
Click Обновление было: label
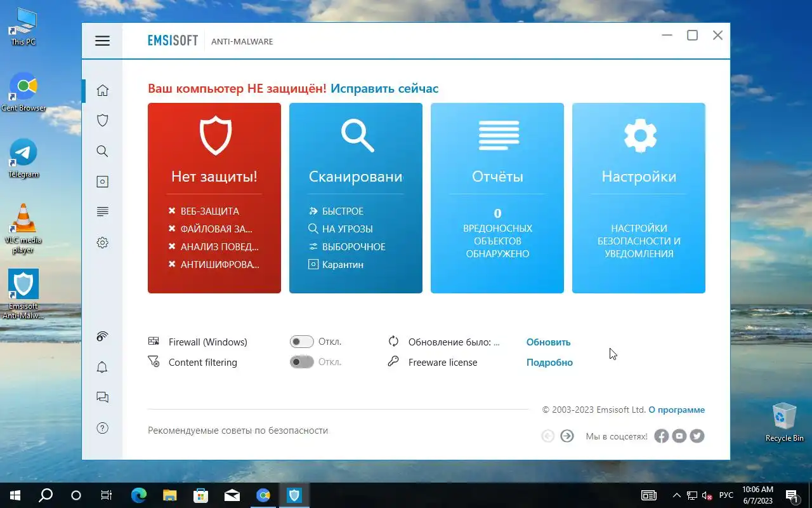point(454,342)
